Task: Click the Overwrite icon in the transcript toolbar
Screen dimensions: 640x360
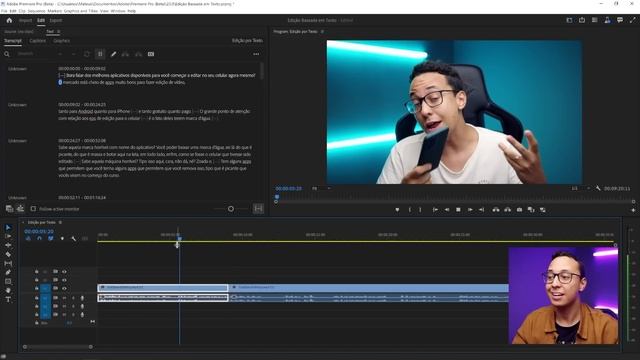Action: (138, 54)
